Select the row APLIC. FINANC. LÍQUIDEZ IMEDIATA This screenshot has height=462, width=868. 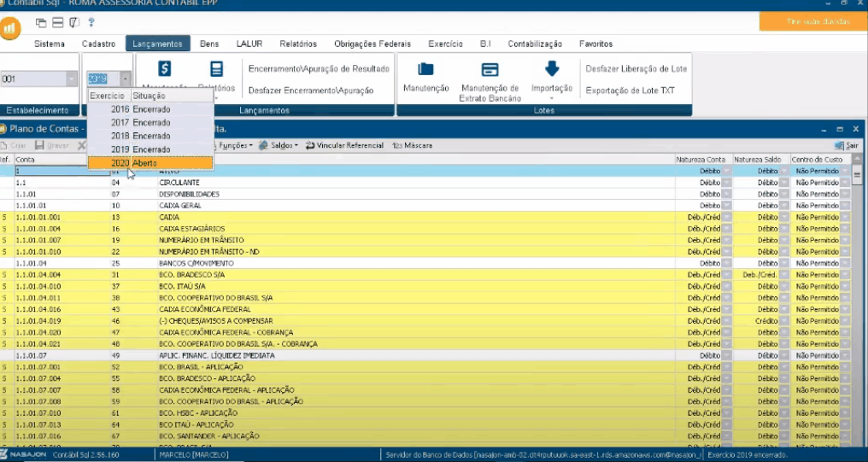(x=425, y=356)
